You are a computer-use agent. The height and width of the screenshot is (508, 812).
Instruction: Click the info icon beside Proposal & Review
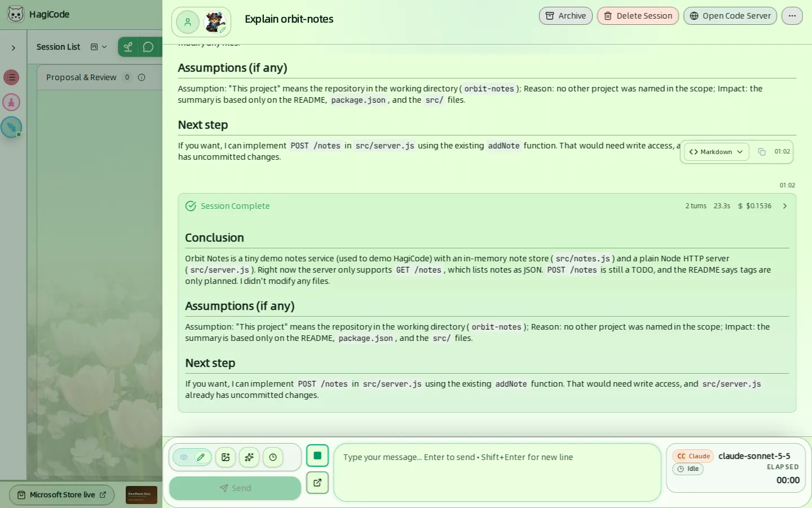[x=142, y=77]
